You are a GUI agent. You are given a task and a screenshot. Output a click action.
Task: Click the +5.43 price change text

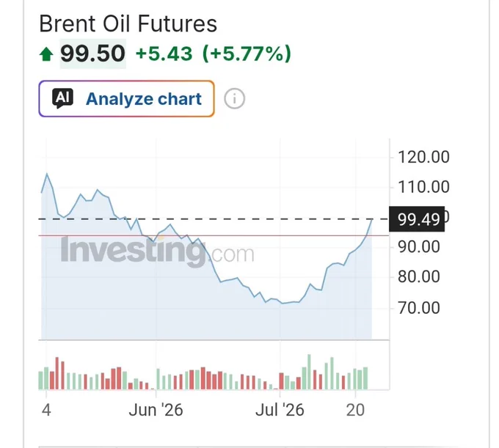pos(164,54)
